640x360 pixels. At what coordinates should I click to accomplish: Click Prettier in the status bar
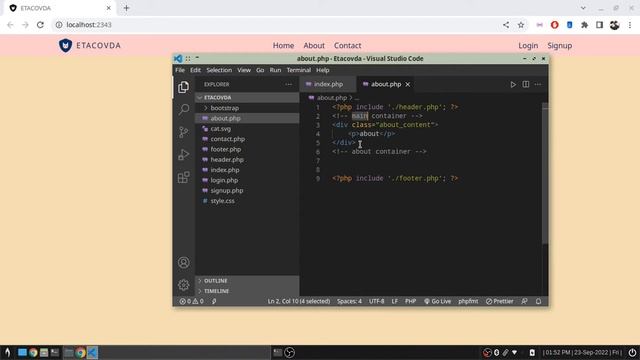500,301
